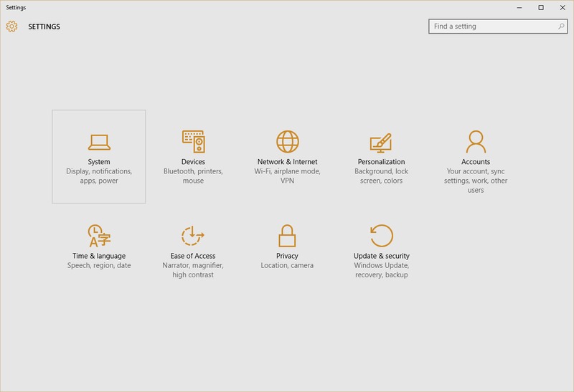Click the Devices keyboard and speaker icon
The image size is (574, 392).
click(193, 141)
